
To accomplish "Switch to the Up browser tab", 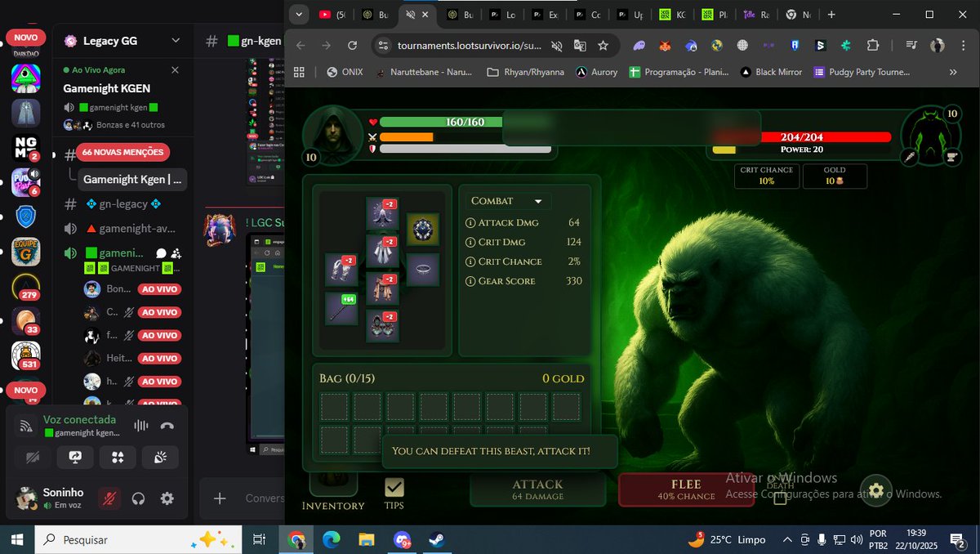I will click(631, 15).
